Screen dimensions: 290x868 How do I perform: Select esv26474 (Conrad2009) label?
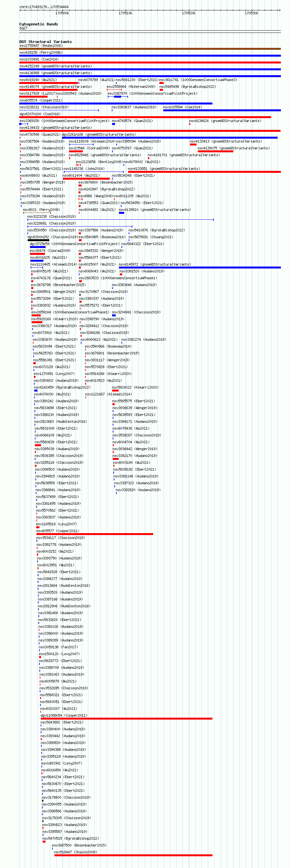(50, 251)
